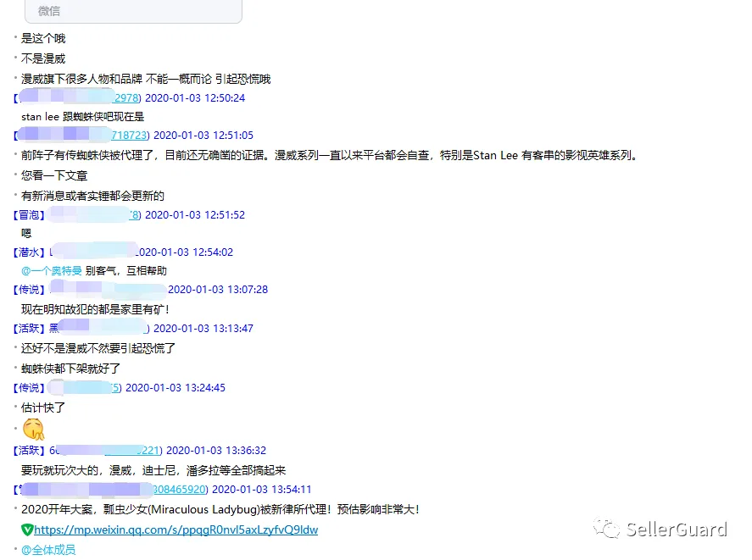
Task: Open the mp.weixin.qq.com article link
Action: click(x=176, y=530)
